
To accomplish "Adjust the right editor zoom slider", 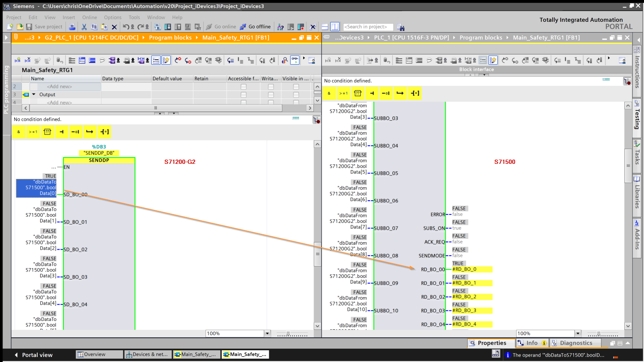I will click(x=602, y=334).
